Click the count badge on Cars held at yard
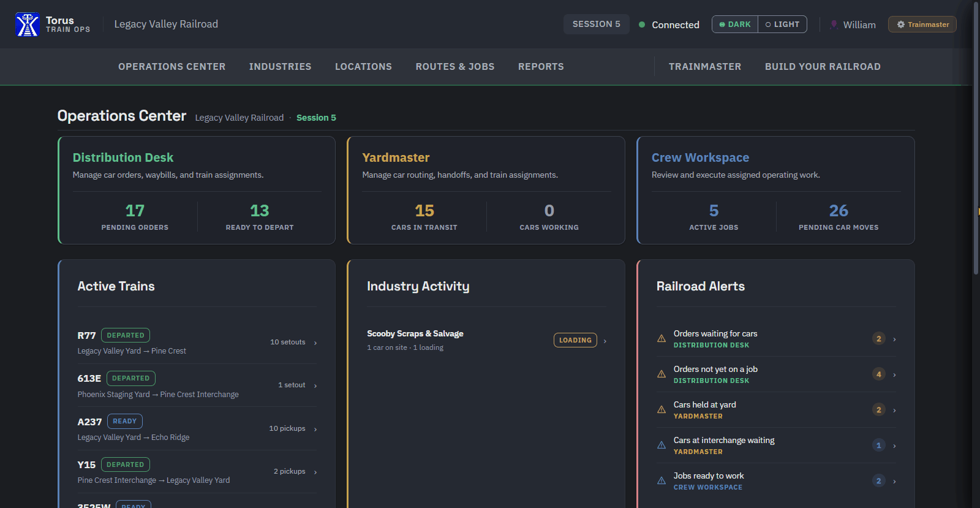 coord(879,410)
